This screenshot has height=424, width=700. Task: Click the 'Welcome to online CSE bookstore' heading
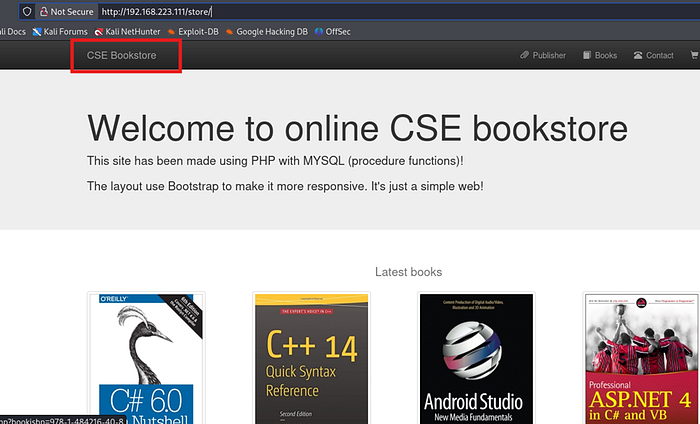click(x=358, y=129)
